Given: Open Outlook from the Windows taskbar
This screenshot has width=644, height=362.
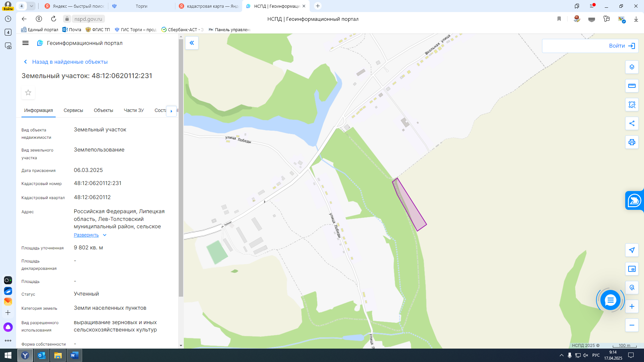Looking at the screenshot, I should point(42,355).
